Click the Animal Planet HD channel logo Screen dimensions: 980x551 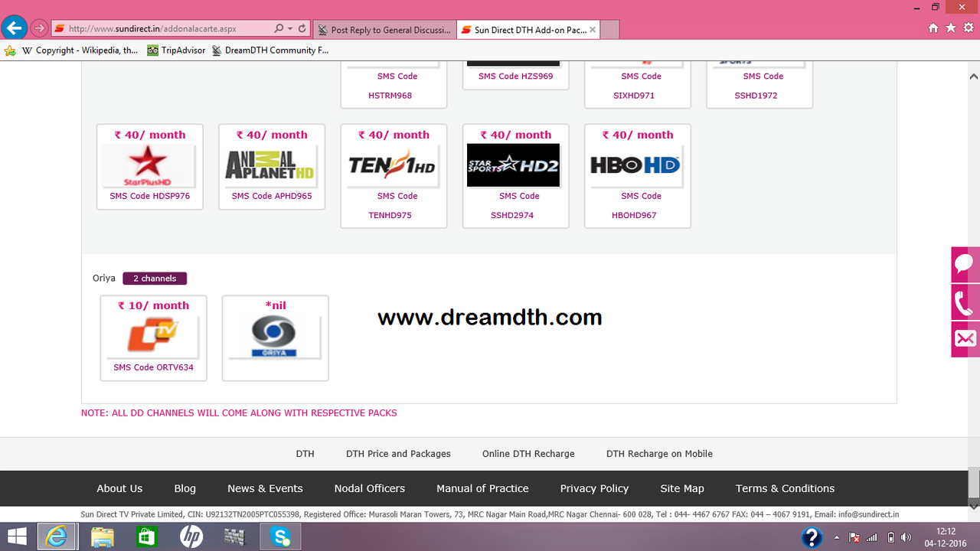click(270, 165)
